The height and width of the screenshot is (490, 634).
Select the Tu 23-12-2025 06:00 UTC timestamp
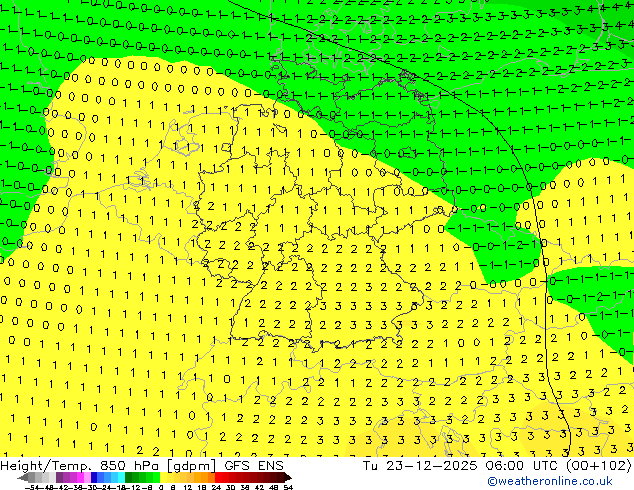pos(459,465)
